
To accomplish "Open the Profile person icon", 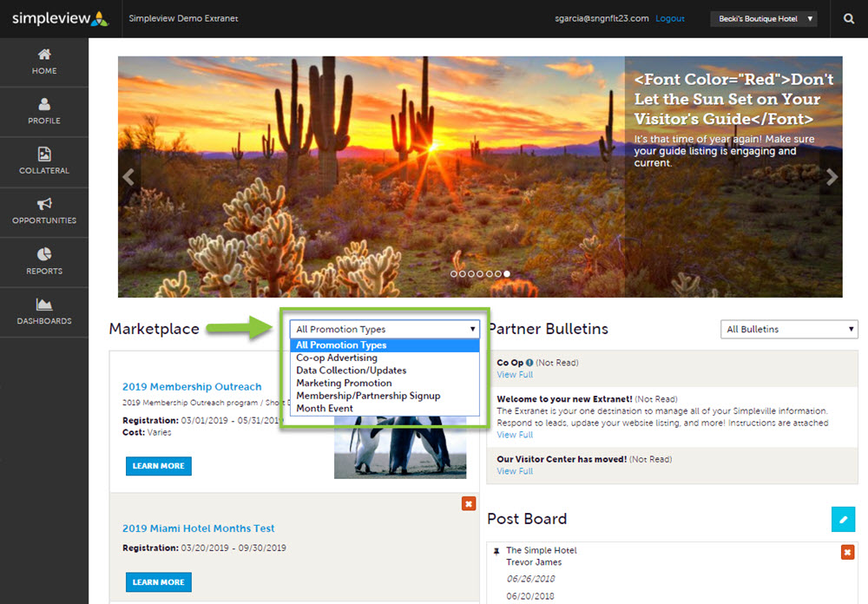I will pyautogui.click(x=44, y=104).
